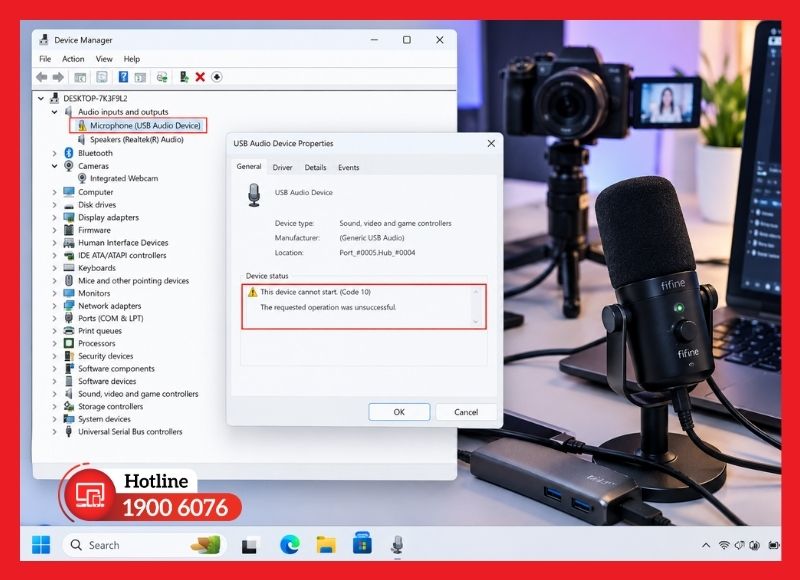
Task: Close the USB Audio Device Properties dialog
Action: point(491,144)
